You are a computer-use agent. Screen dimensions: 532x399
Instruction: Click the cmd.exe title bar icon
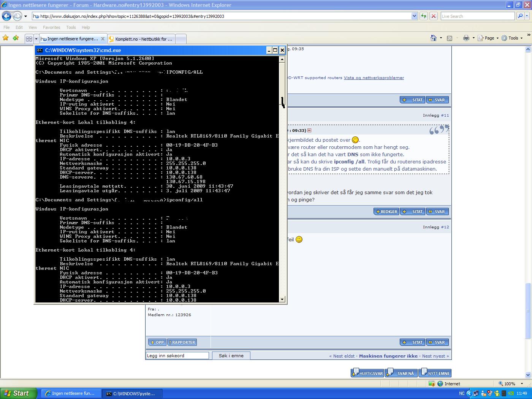click(40, 50)
